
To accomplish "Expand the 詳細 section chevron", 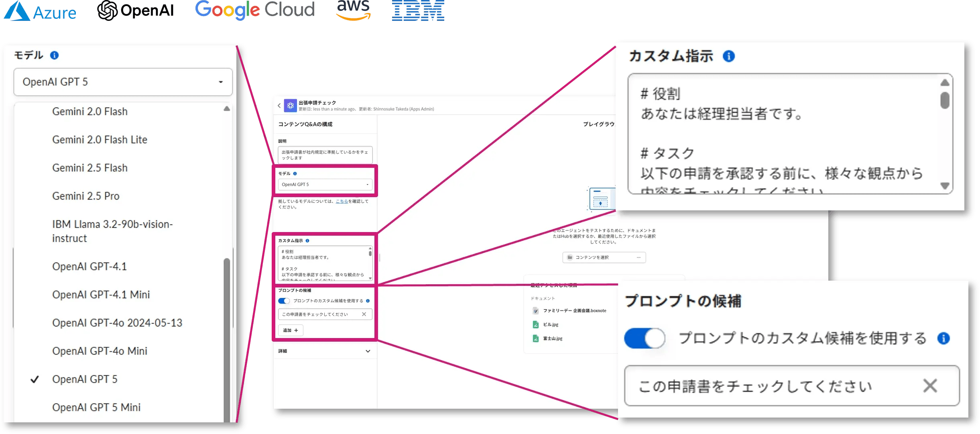I will click(x=368, y=351).
